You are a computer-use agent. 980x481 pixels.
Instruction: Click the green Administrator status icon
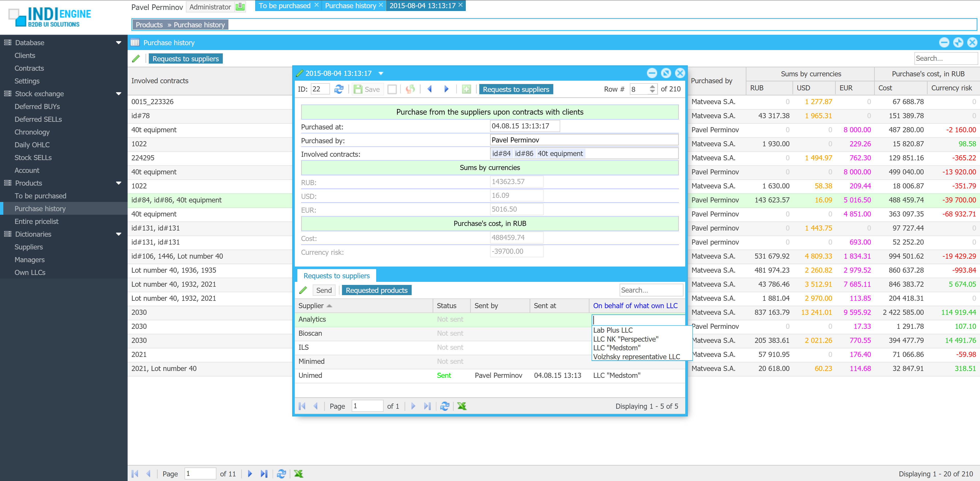point(240,7)
